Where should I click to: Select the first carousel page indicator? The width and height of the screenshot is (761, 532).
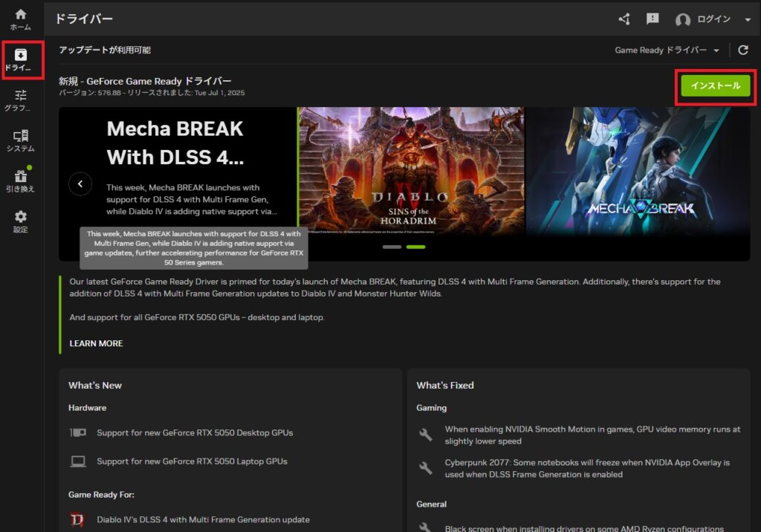tap(392, 247)
